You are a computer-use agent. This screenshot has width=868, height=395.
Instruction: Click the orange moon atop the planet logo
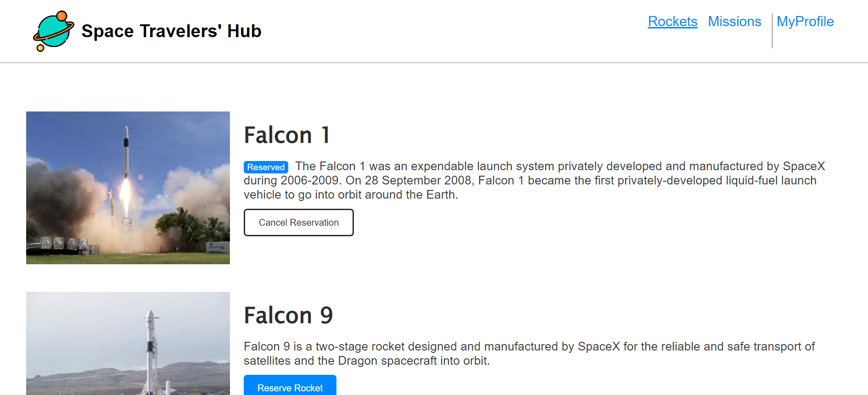pyautogui.click(x=62, y=16)
